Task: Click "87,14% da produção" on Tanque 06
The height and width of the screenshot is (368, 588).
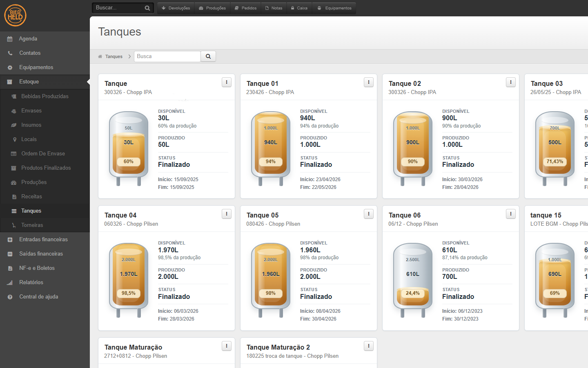Action: coord(465,258)
